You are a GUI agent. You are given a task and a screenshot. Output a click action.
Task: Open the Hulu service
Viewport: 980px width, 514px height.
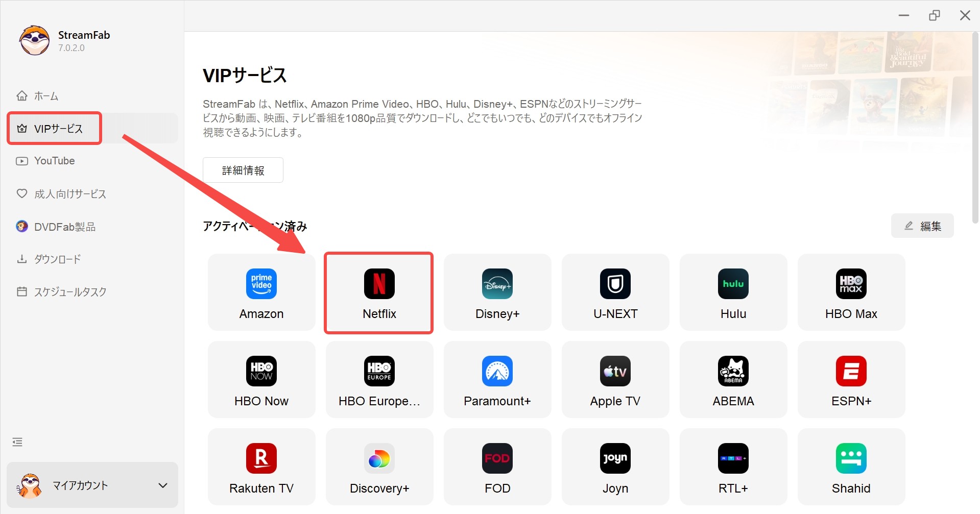click(733, 292)
